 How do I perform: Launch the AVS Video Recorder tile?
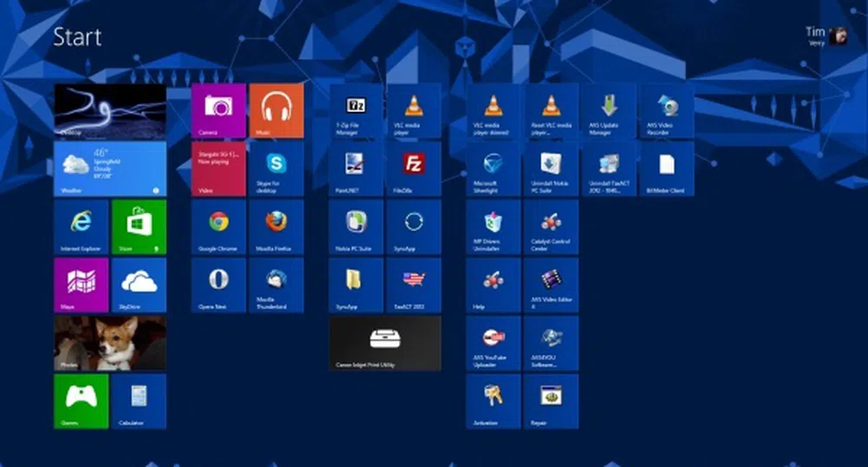click(666, 111)
